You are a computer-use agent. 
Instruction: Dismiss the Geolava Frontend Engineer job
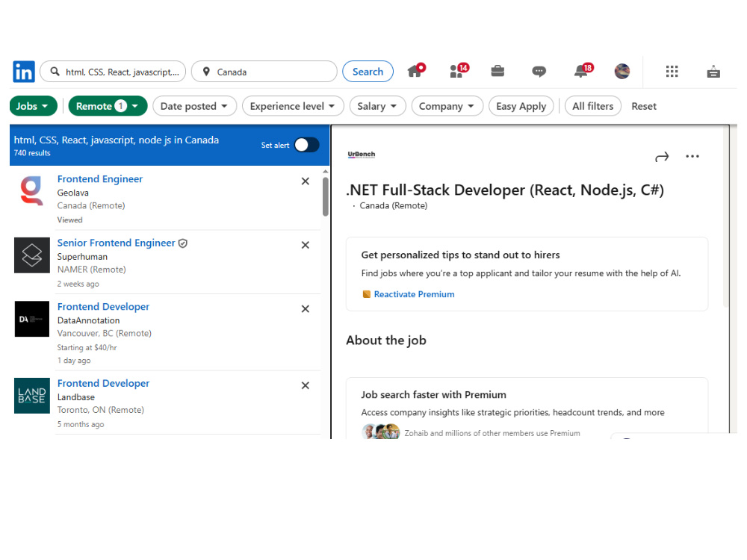[x=306, y=181]
